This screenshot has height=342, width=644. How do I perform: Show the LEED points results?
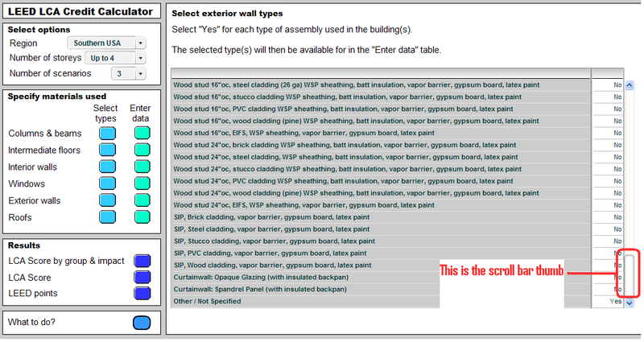click(142, 294)
